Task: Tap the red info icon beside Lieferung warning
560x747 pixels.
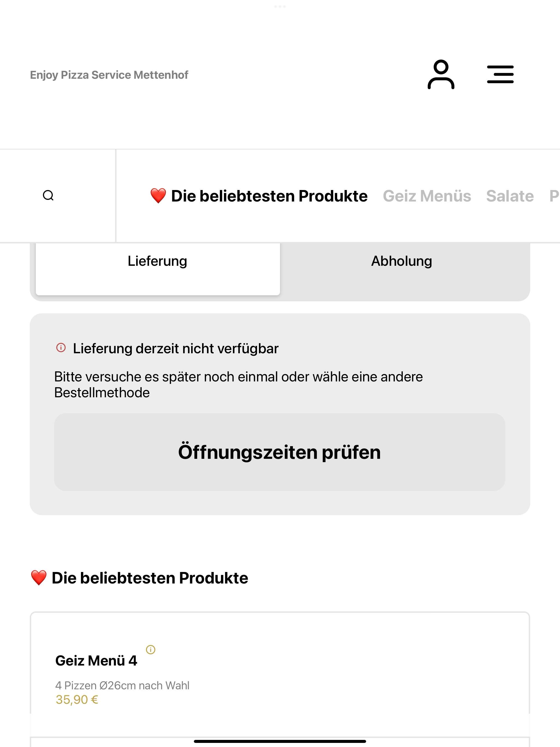Action: [61, 348]
